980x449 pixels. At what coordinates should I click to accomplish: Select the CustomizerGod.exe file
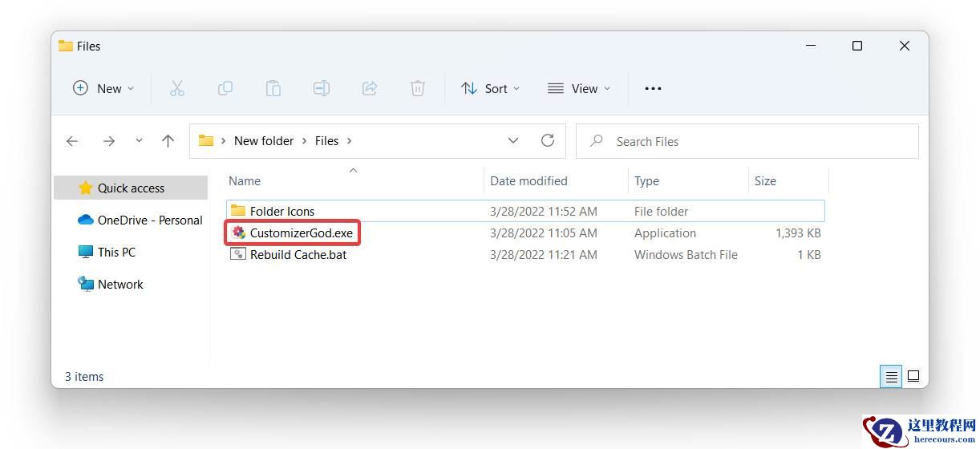click(301, 233)
